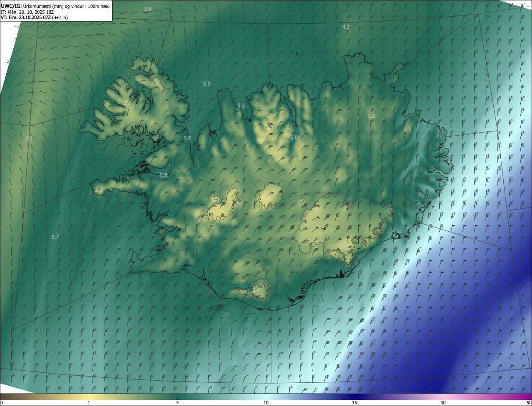
Task: Click the valid time "VT: Fim. 23.10.2025 07Z (+61 h)"
Action: (x=34, y=17)
